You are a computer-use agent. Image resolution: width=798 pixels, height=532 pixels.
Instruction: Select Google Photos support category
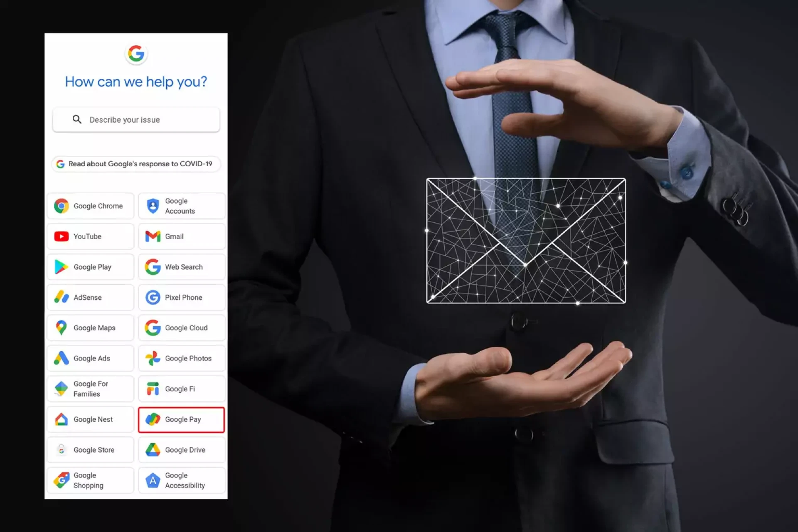pyautogui.click(x=181, y=358)
